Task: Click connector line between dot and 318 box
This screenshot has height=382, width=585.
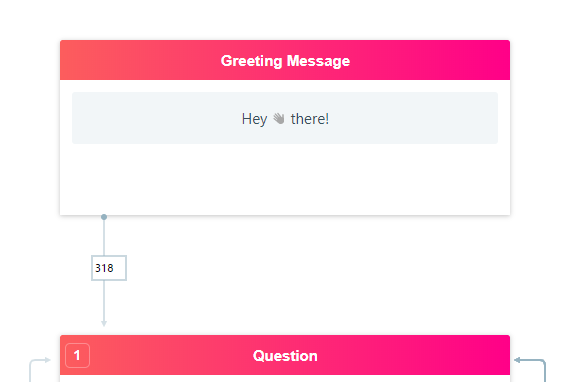Action: pyautogui.click(x=104, y=238)
